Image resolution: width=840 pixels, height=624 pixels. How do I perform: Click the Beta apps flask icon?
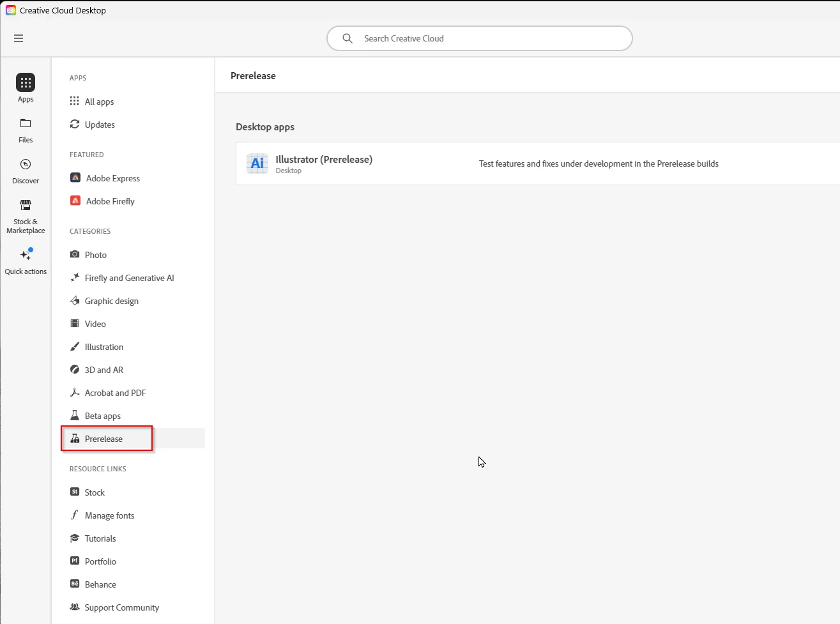tap(75, 416)
